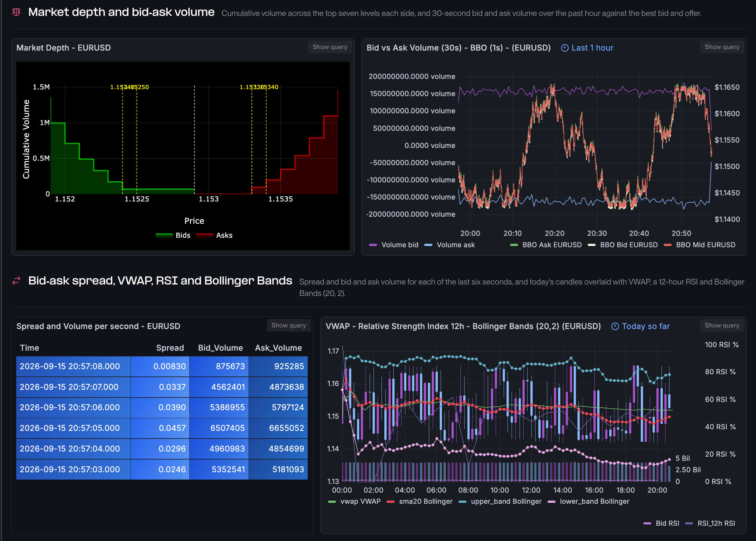Select the 0.0337 spread cell

[x=160, y=387]
